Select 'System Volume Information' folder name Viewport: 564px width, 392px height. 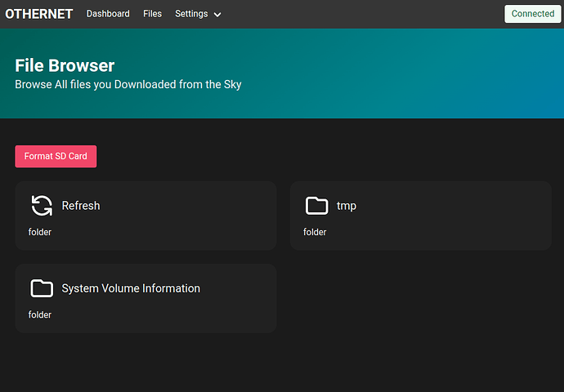point(131,288)
